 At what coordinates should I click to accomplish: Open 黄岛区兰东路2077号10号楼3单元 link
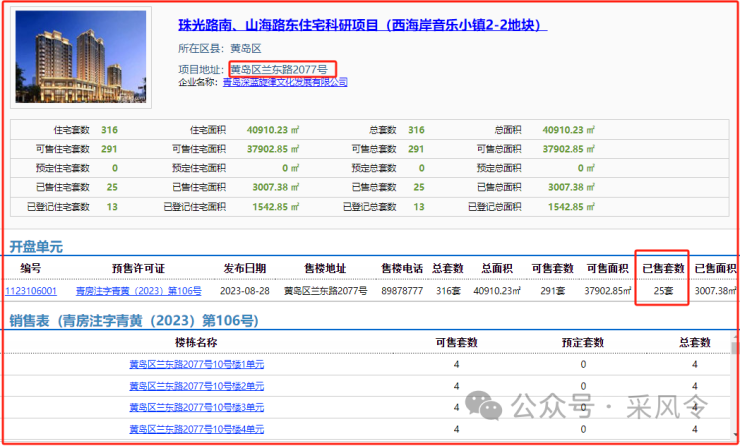[x=196, y=408]
